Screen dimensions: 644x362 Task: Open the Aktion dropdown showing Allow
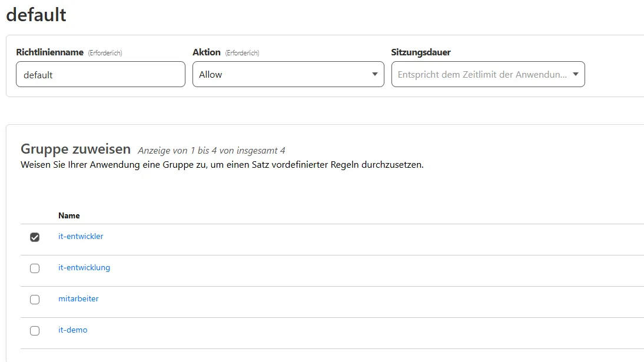pyautogui.click(x=283, y=75)
